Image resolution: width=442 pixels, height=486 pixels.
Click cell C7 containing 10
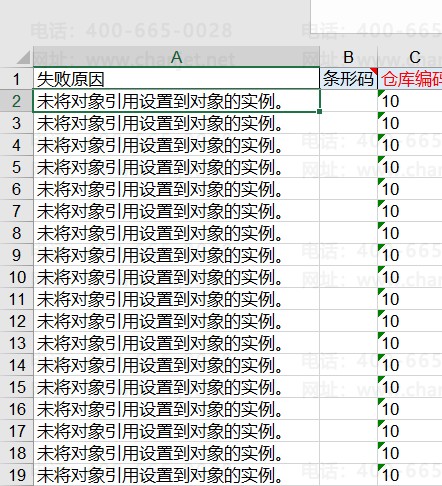(410, 211)
